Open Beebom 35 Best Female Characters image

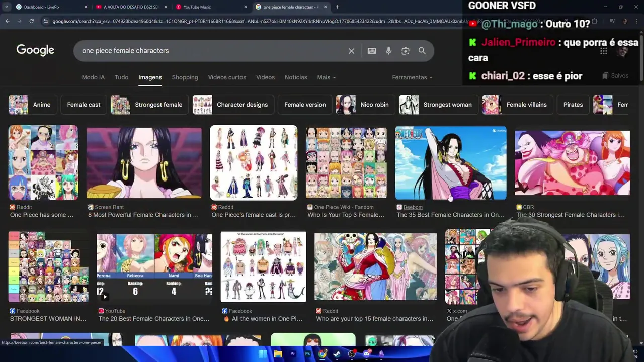(451, 162)
